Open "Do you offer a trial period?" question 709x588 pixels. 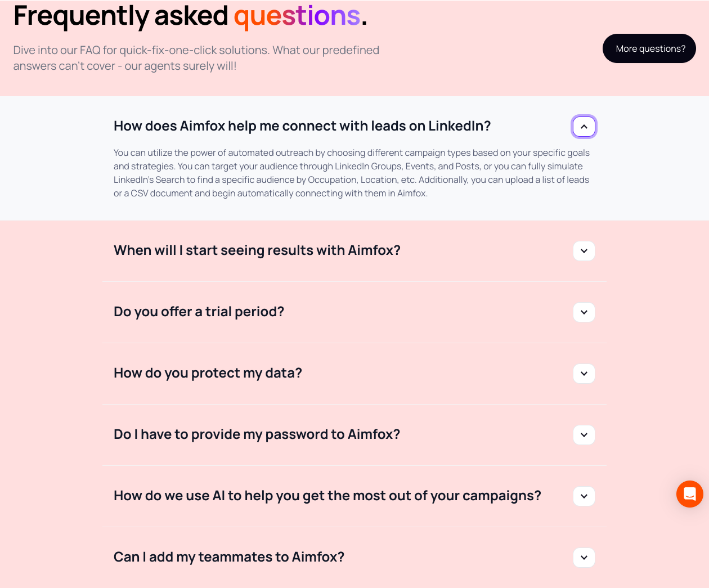coord(199,312)
